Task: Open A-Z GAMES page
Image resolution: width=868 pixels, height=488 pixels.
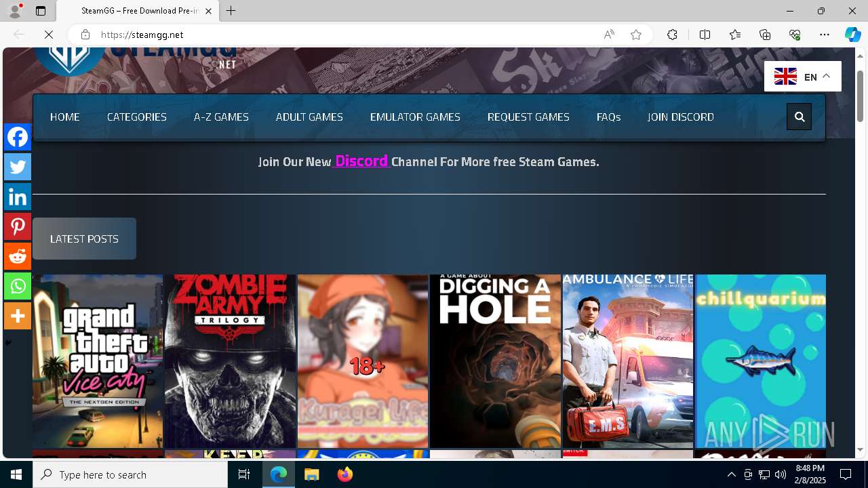Action: point(221,117)
